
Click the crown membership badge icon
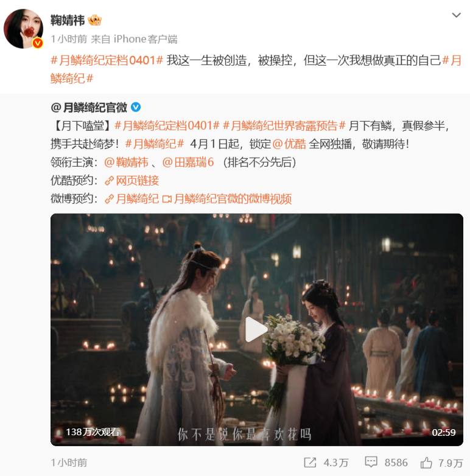(x=95, y=20)
